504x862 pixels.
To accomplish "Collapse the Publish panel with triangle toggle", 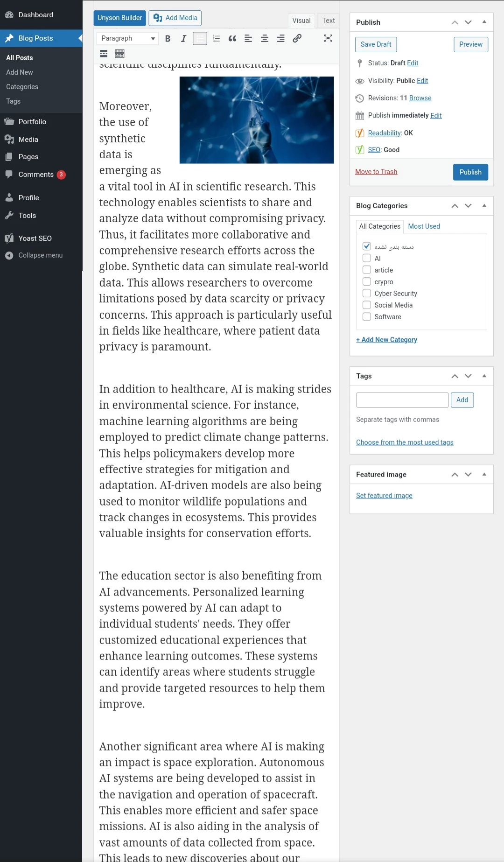I will pyautogui.click(x=484, y=22).
